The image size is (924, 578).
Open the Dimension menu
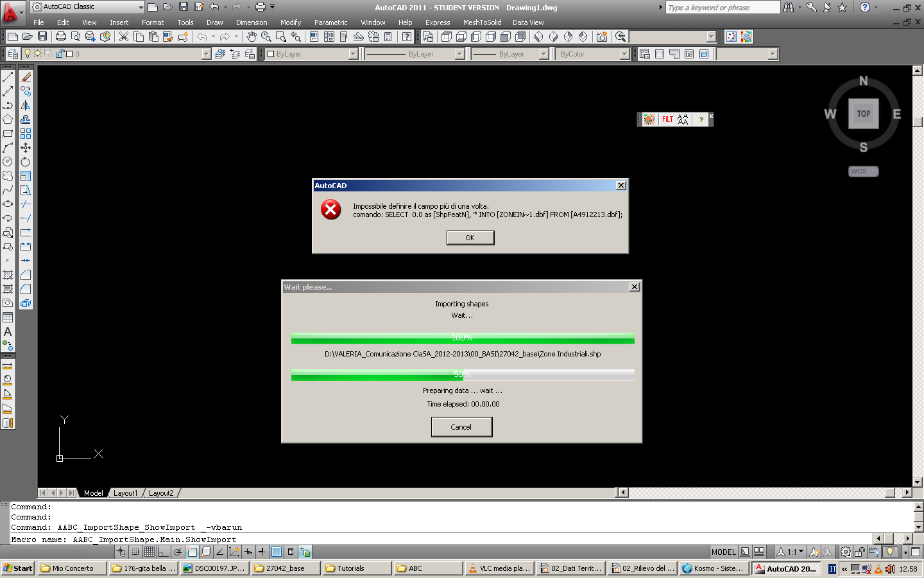pos(252,22)
